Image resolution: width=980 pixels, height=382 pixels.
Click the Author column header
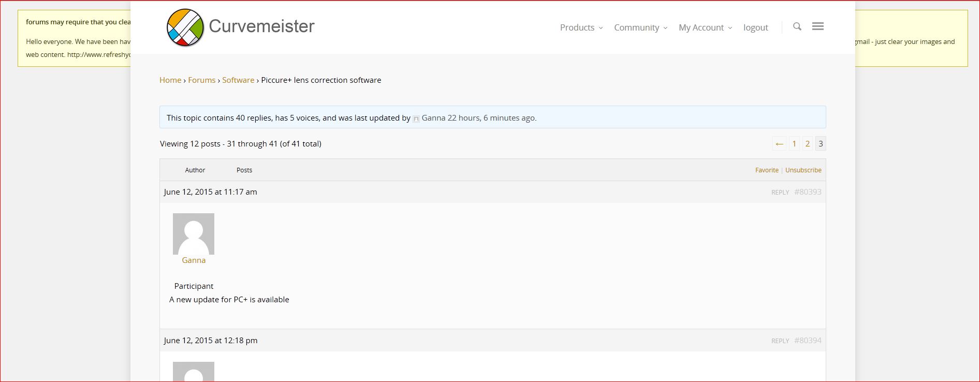point(195,170)
